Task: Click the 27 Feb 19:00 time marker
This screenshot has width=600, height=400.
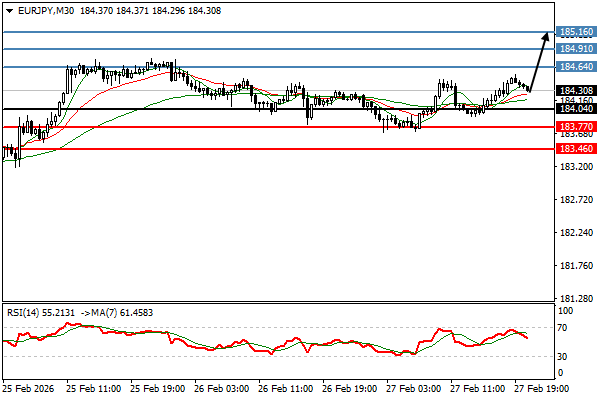Action: point(540,388)
